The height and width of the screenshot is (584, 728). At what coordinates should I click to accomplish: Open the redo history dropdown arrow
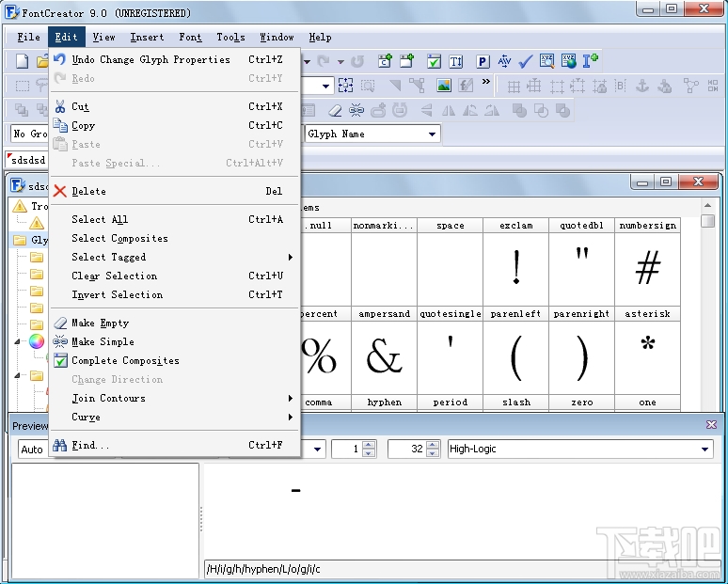340,61
